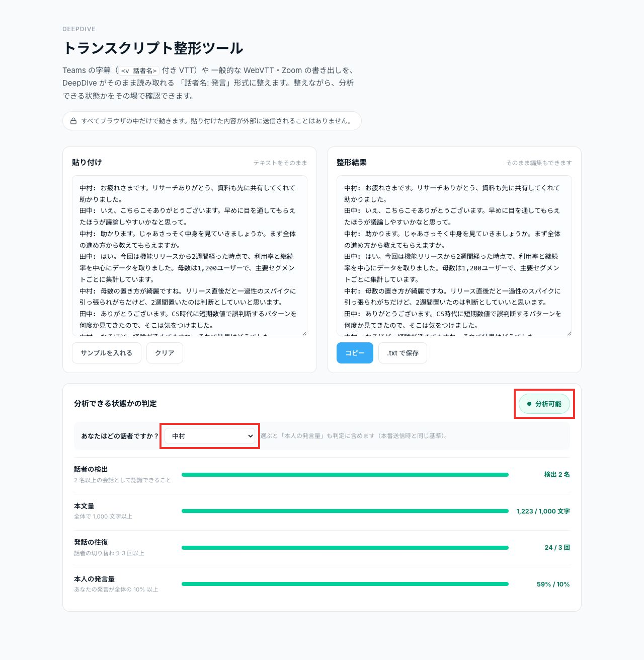Click the 検出 2 名 value

557,475
